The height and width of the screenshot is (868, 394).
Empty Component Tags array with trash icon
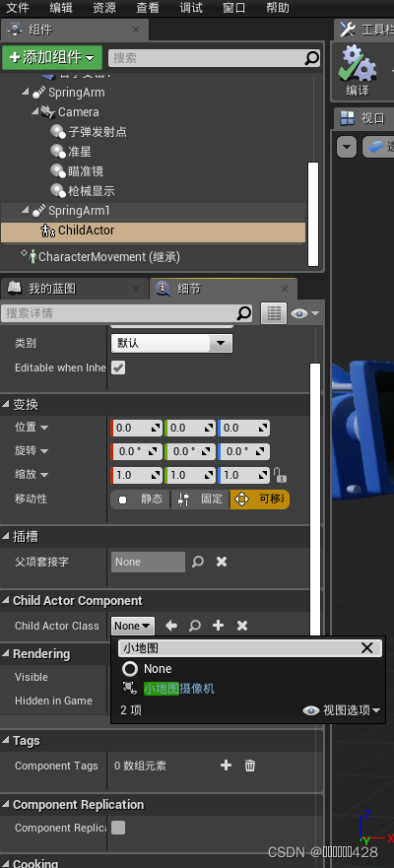click(250, 766)
